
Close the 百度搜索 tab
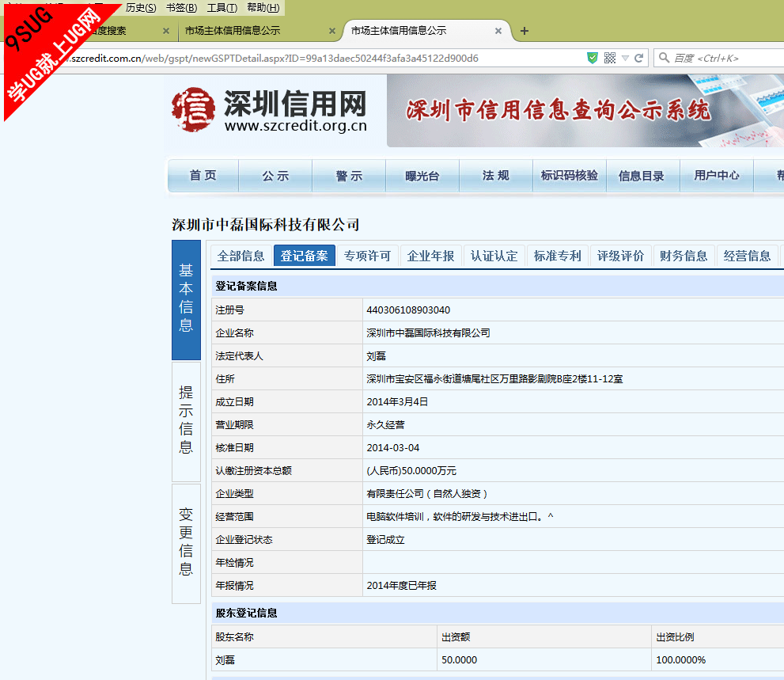166,31
